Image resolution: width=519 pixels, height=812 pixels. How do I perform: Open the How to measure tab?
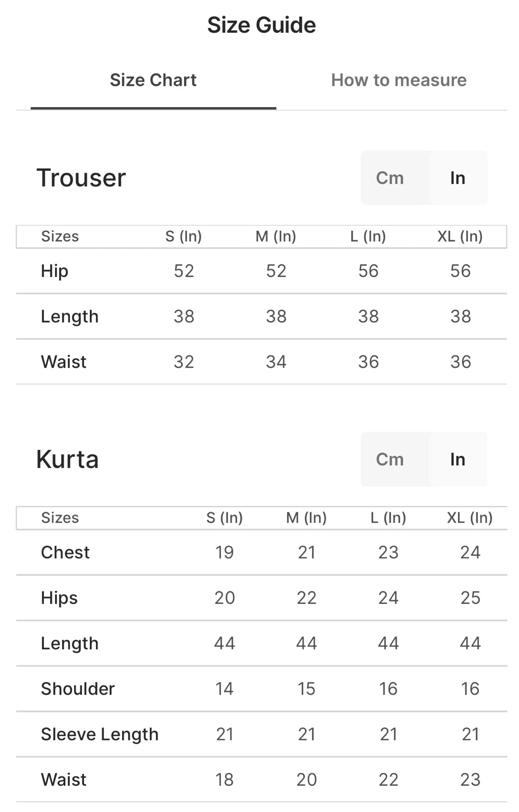(399, 80)
